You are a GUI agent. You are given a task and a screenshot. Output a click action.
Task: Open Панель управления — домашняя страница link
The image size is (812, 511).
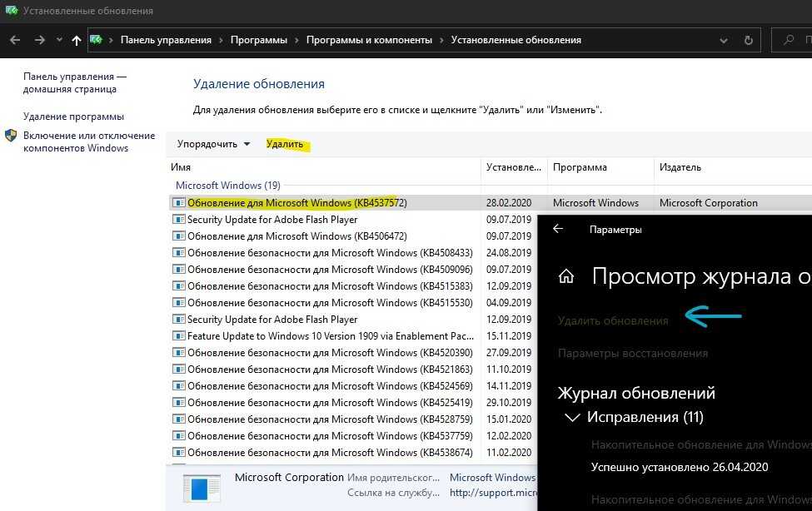[x=74, y=82]
